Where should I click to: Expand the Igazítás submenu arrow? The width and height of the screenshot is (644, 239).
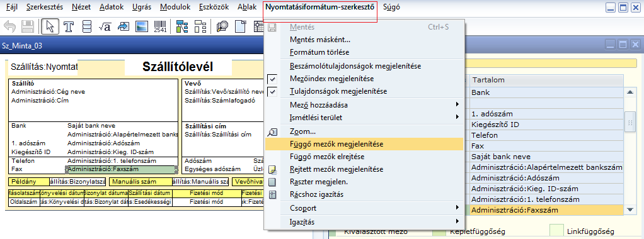click(x=457, y=222)
